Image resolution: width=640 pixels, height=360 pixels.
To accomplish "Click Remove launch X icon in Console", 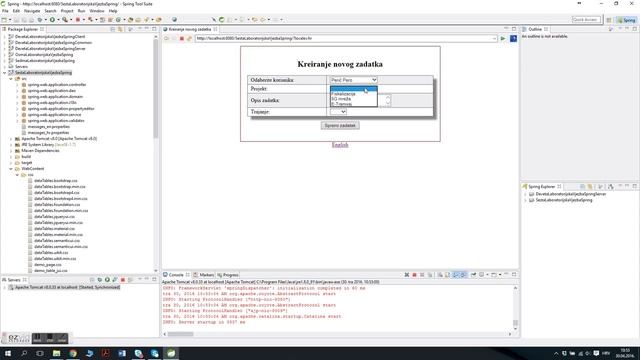I will click(407, 275).
